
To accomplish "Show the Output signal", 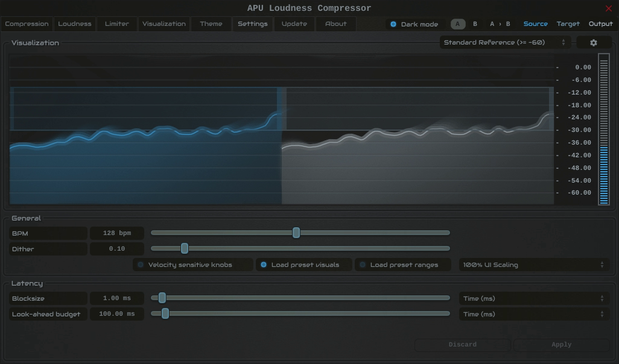I will (x=600, y=24).
